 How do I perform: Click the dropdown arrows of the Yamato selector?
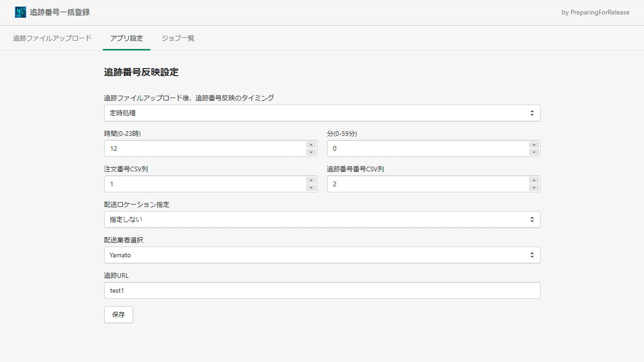[x=532, y=255]
